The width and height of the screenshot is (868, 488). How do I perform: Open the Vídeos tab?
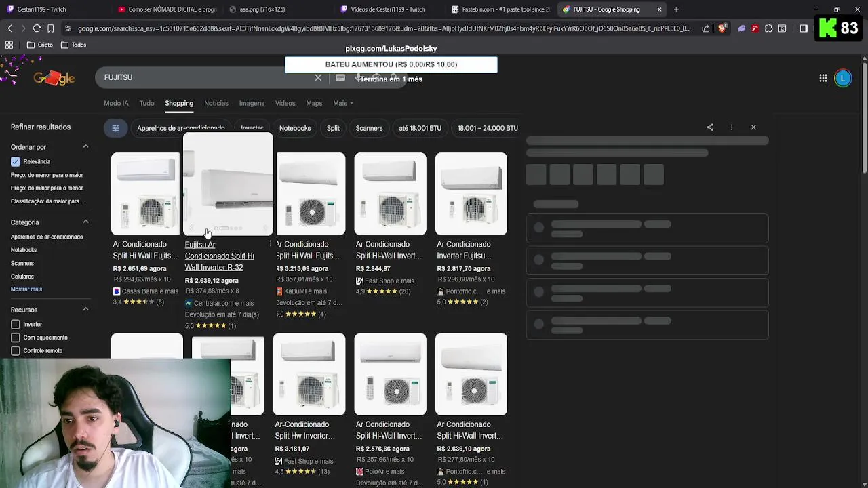pos(285,103)
